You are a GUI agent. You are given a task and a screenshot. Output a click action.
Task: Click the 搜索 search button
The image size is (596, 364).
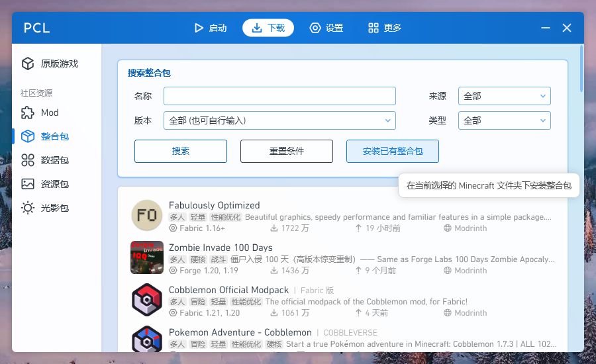pos(181,151)
